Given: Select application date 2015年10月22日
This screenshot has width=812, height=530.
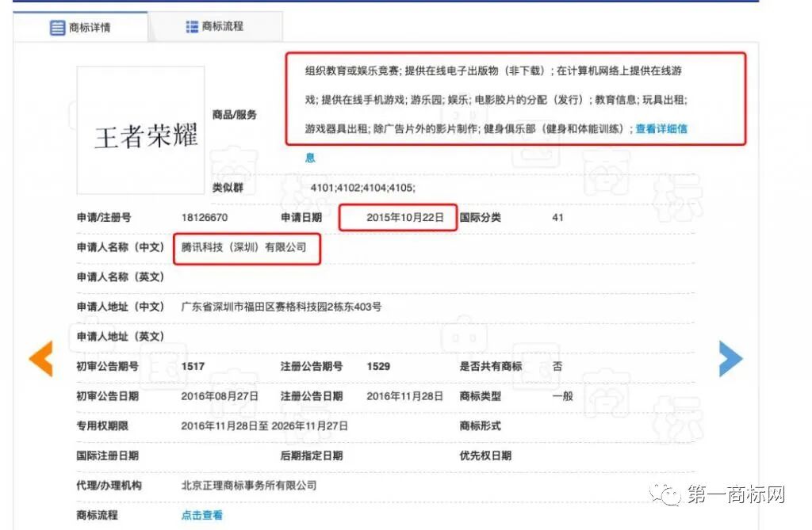Looking at the screenshot, I should pos(405,217).
